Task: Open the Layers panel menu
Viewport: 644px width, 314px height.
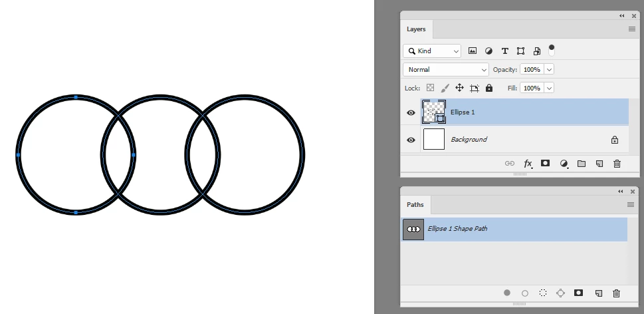Action: point(631,29)
